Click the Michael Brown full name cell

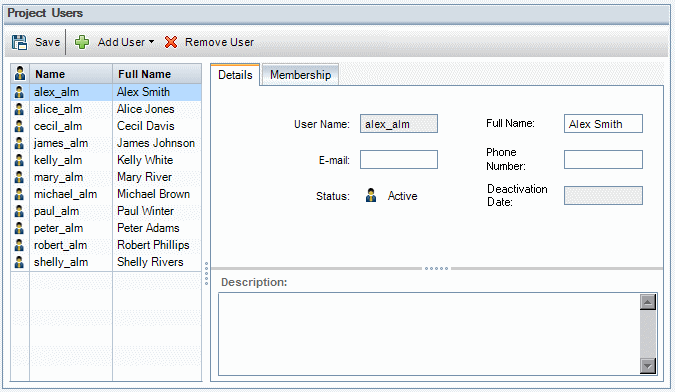(157, 194)
